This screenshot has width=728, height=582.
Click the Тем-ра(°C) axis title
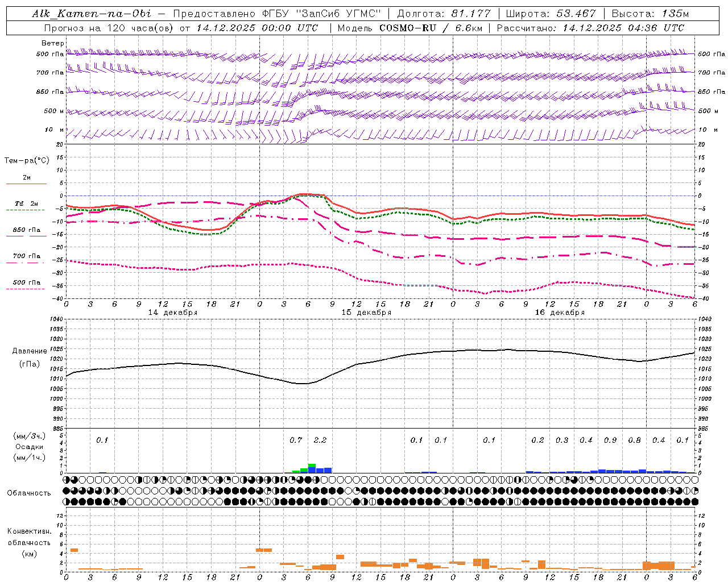click(27, 161)
